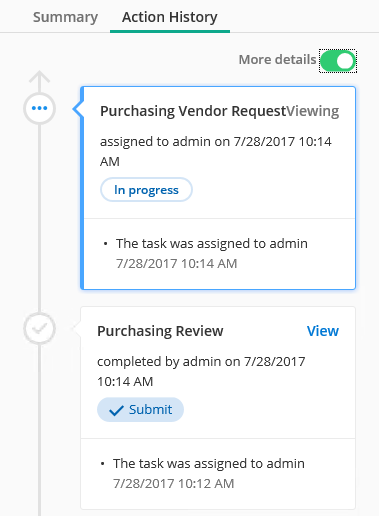Click the completed checkmark timeline circle

pos(39,329)
